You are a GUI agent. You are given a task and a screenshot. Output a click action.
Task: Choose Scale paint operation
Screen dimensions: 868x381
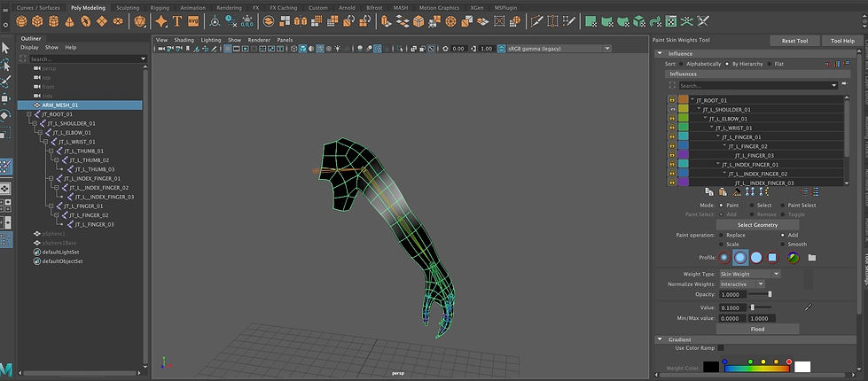pyautogui.click(x=721, y=245)
